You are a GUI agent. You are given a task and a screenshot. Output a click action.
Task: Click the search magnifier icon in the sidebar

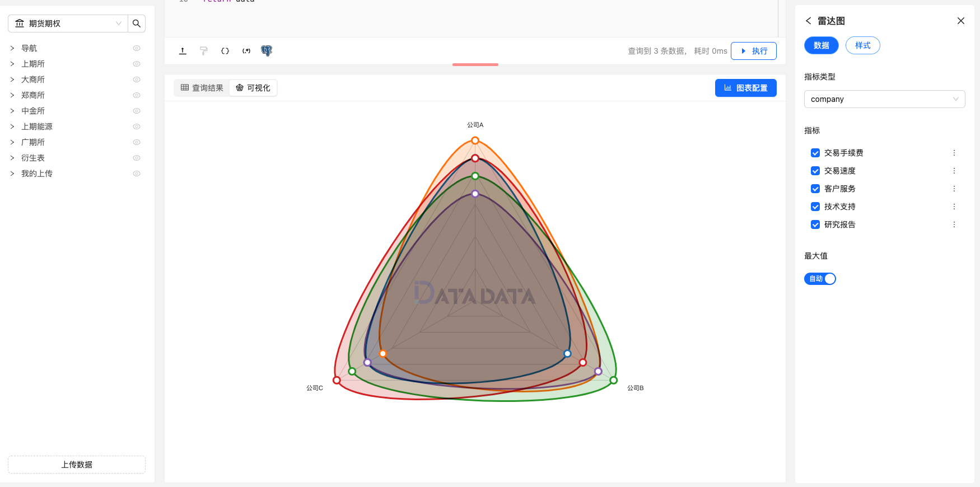point(137,24)
